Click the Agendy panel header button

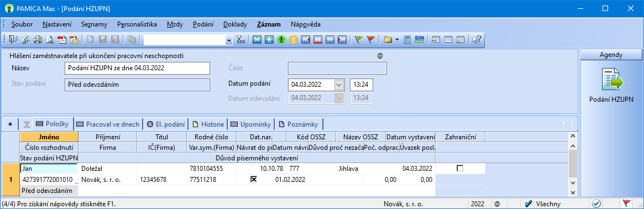pyautogui.click(x=611, y=55)
